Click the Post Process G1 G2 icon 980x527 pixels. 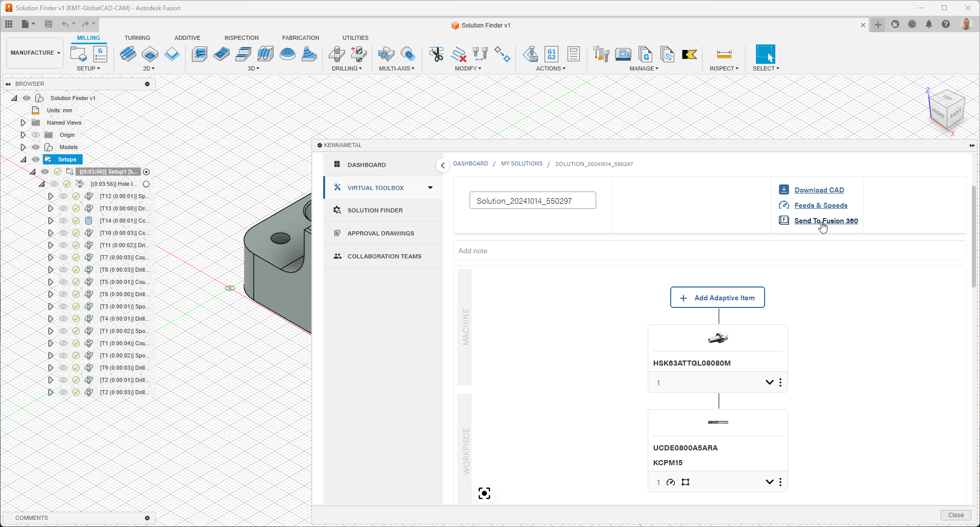(551, 54)
